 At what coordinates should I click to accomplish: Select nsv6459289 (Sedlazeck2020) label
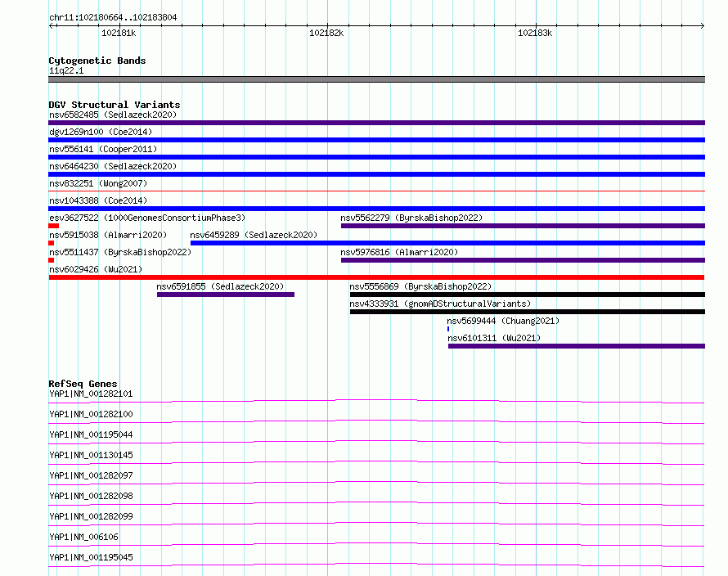point(254,235)
